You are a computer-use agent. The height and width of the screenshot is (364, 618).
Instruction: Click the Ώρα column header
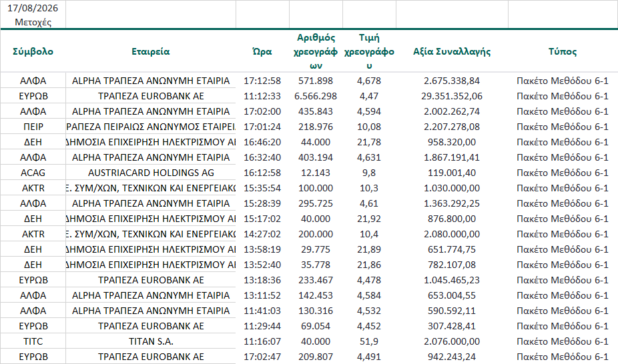(262, 51)
